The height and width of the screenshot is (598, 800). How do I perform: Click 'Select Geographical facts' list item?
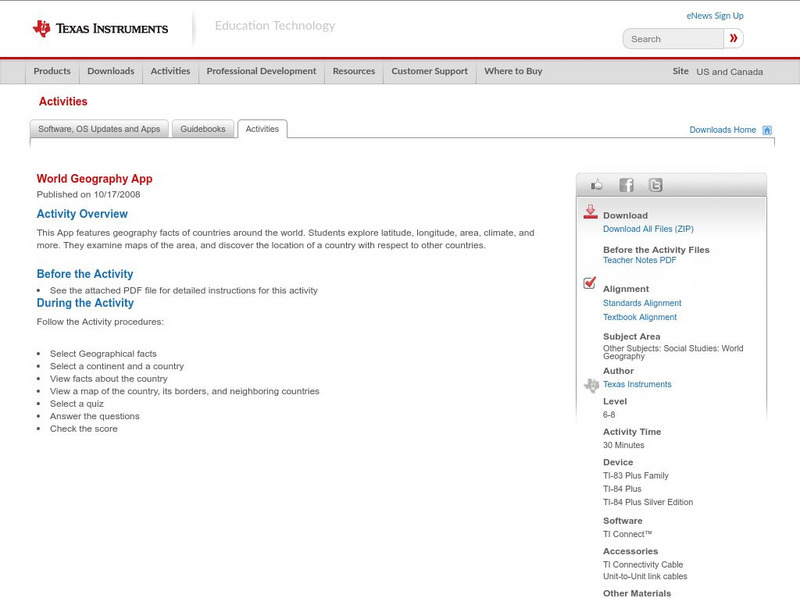pyautogui.click(x=103, y=354)
